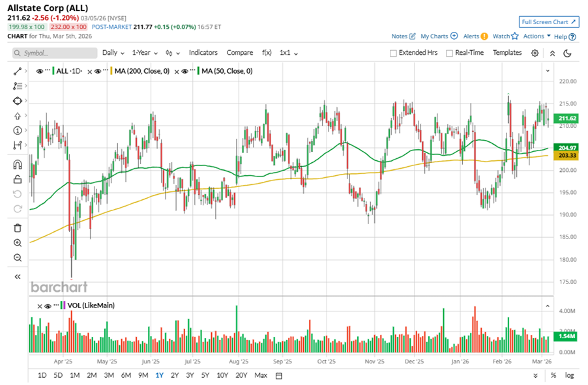Open the Templates menu
The height and width of the screenshot is (385, 588).
pos(507,53)
